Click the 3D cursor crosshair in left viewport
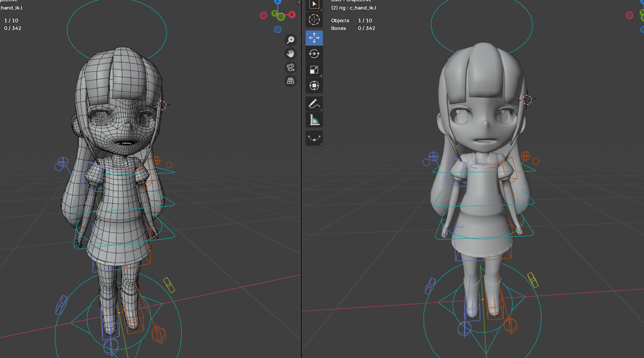644x358 pixels. point(162,105)
